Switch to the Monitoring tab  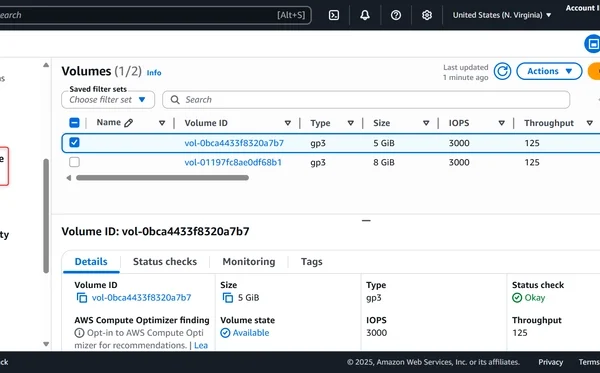(x=249, y=262)
